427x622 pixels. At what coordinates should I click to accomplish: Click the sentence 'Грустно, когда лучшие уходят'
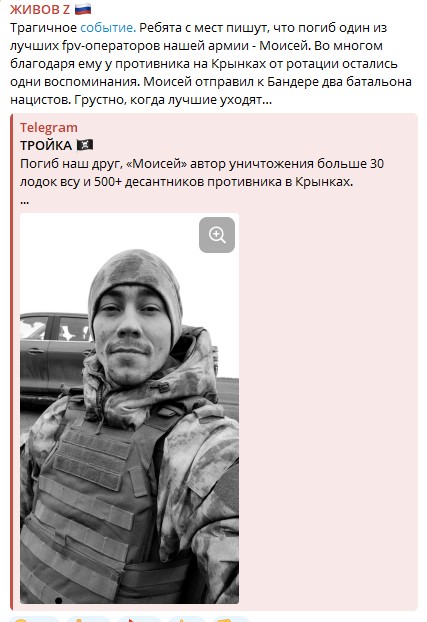[x=173, y=100]
